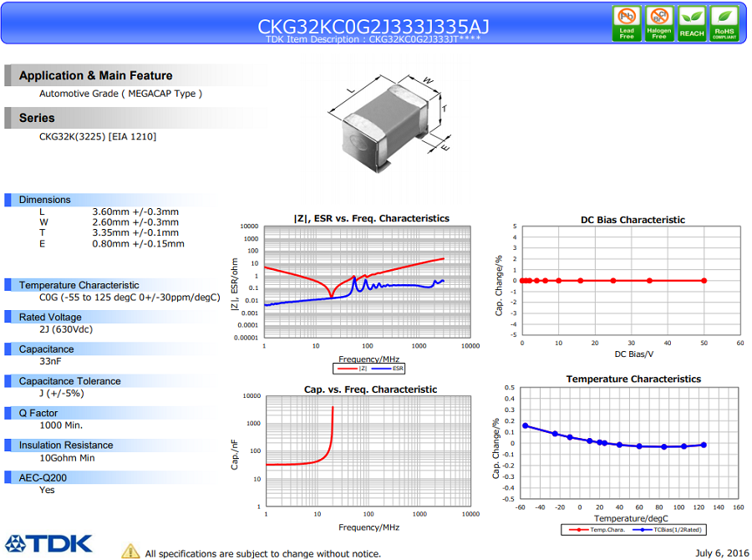
Task: Select the Yes value under AEC-Q200
Action: point(47,490)
